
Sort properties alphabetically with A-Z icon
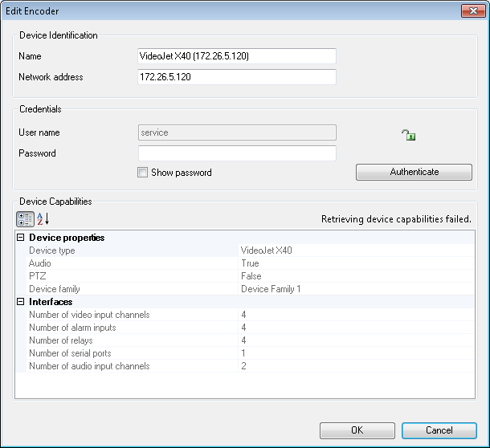43,219
